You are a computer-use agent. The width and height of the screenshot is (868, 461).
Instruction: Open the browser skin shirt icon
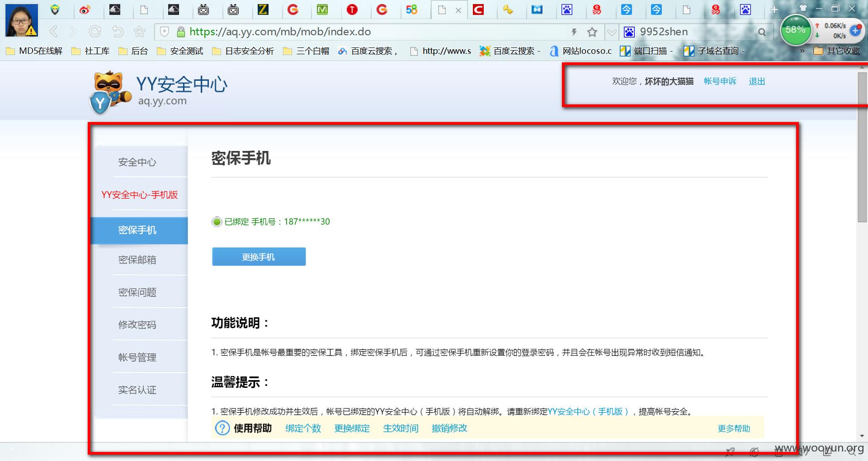click(x=803, y=8)
